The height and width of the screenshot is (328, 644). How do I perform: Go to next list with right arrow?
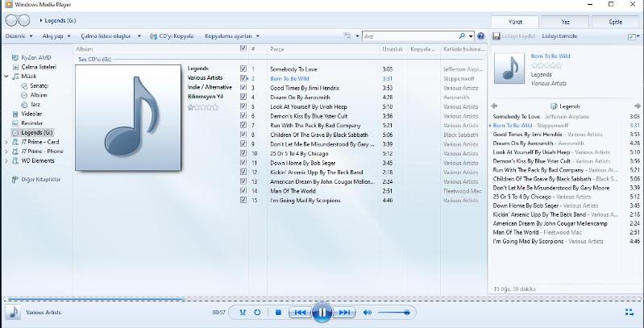tap(637, 106)
